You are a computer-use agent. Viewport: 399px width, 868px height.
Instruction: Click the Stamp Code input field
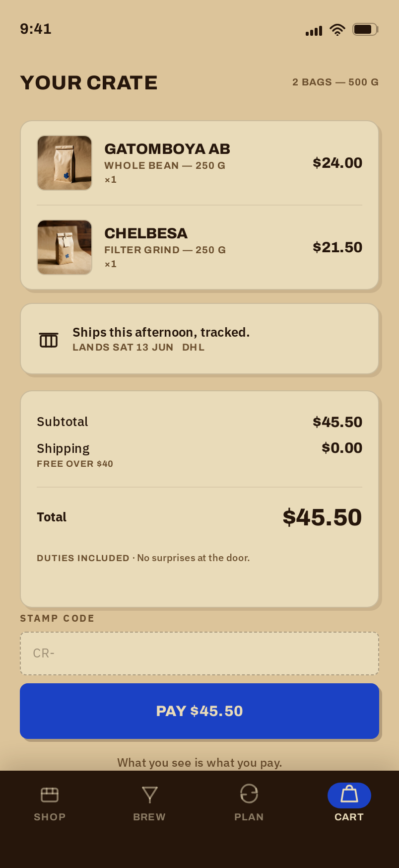pos(199,653)
